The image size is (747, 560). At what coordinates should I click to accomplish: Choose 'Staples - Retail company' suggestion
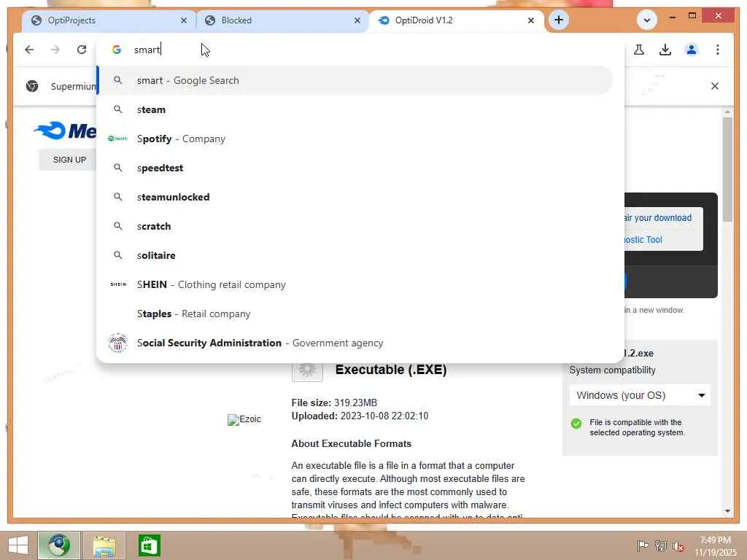pos(355,314)
